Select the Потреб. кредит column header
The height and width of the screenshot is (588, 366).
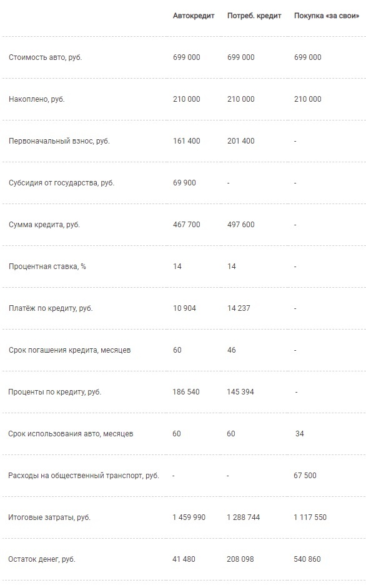coord(254,16)
